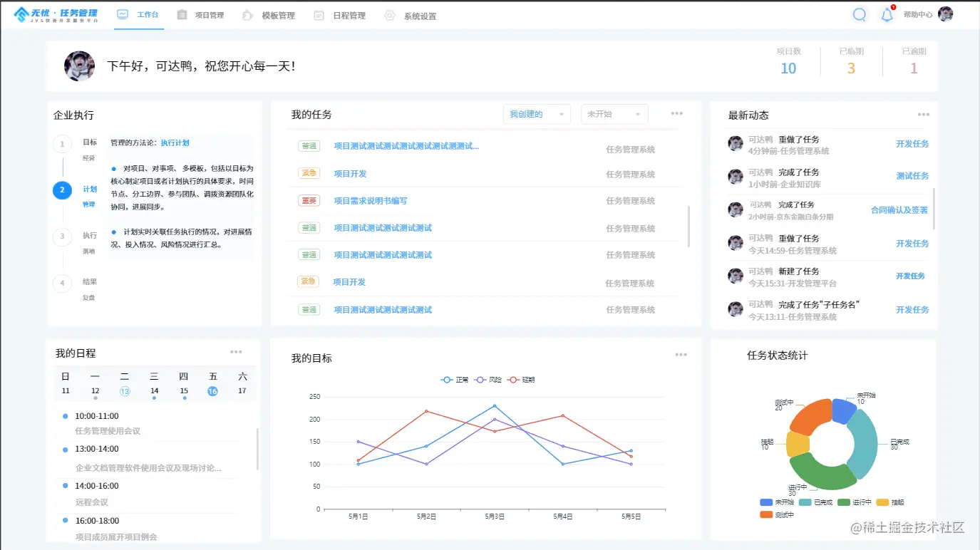Click the avatar in the 2小时前 activity row
The width and height of the screenshot is (980, 550).
pyautogui.click(x=736, y=209)
